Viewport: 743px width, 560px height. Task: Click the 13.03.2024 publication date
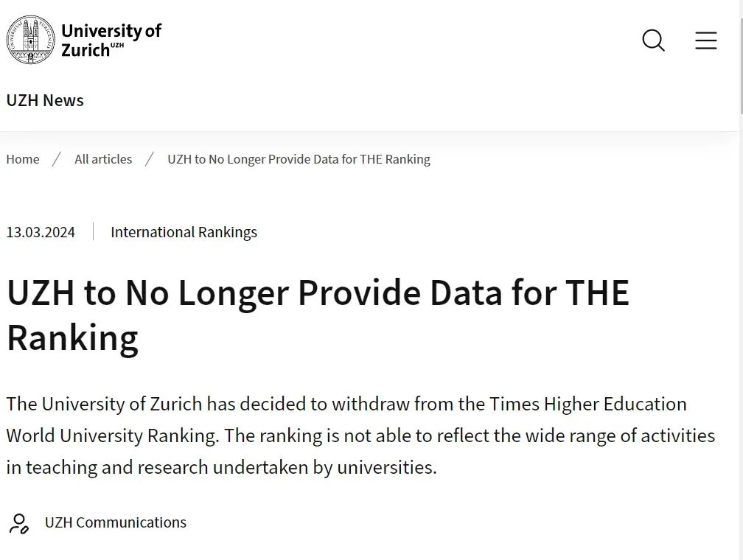click(x=41, y=232)
